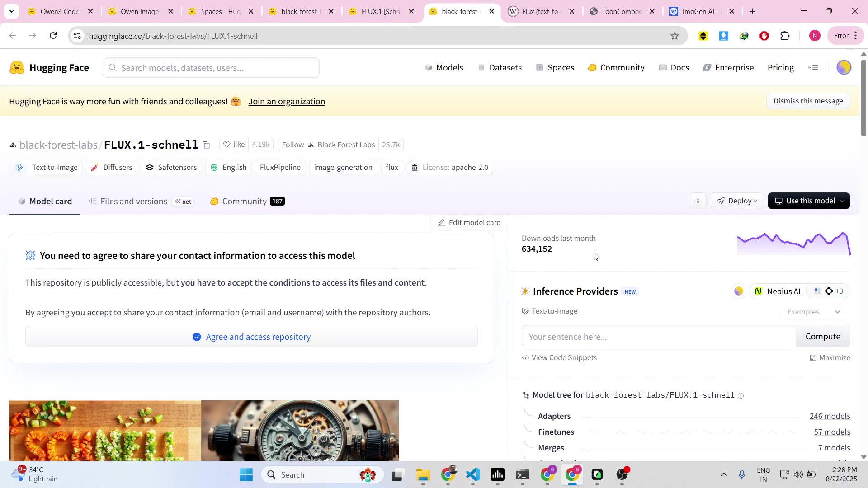Open View Code Snippets
This screenshot has width=868, height=488.
[559, 358]
